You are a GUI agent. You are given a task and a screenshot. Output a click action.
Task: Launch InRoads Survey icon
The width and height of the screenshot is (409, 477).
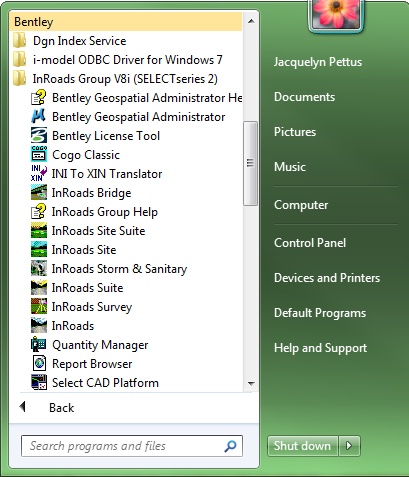coord(39,307)
